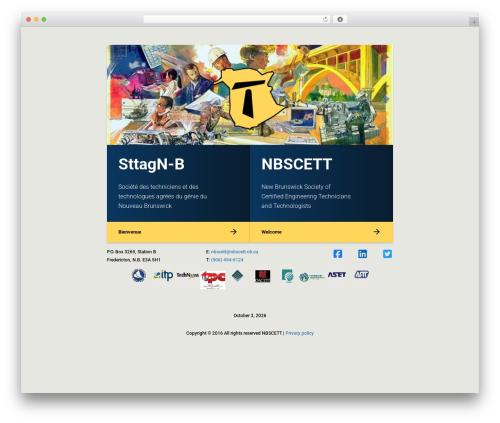Click the New Brunswick Society description text

pos(306,196)
